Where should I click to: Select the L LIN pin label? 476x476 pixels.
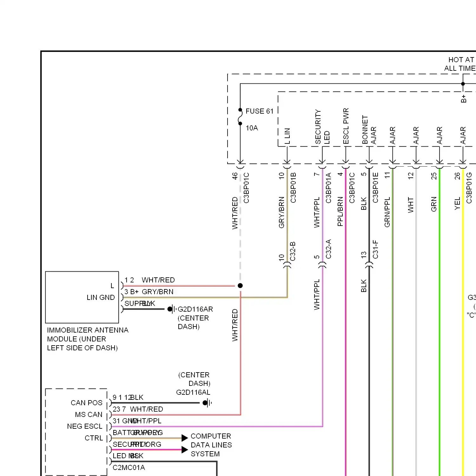tap(287, 136)
